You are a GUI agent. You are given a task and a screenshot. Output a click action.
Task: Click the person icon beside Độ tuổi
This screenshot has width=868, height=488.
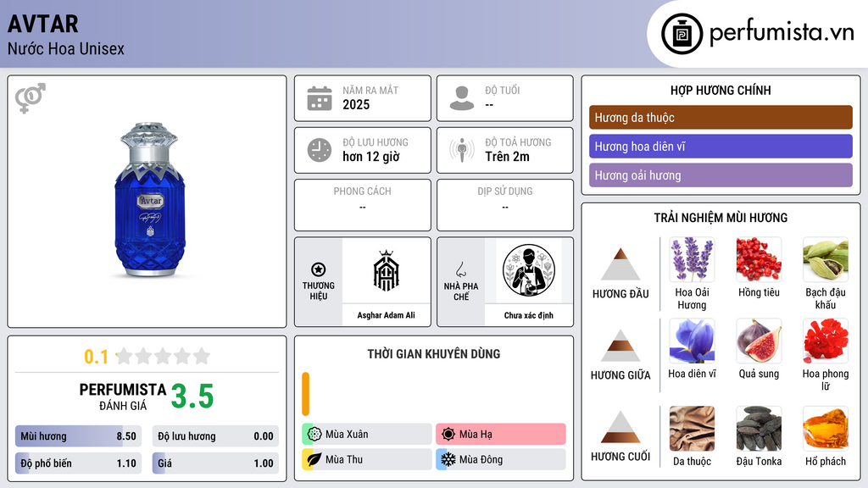(x=462, y=98)
